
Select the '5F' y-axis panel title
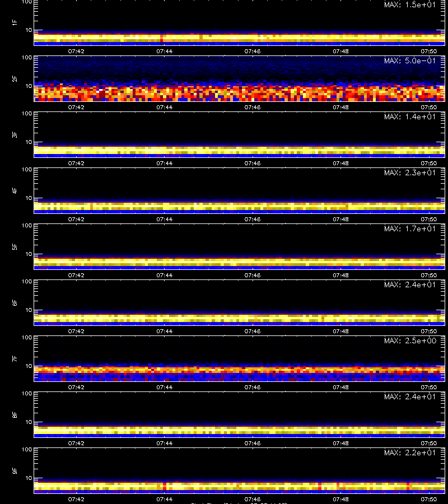[x=15, y=246]
